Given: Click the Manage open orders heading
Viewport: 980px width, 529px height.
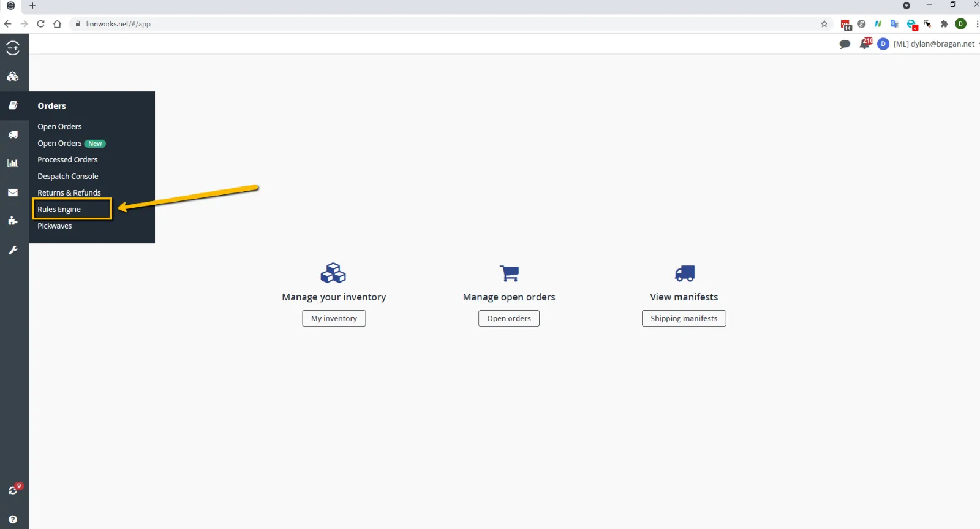Looking at the screenshot, I should [509, 297].
